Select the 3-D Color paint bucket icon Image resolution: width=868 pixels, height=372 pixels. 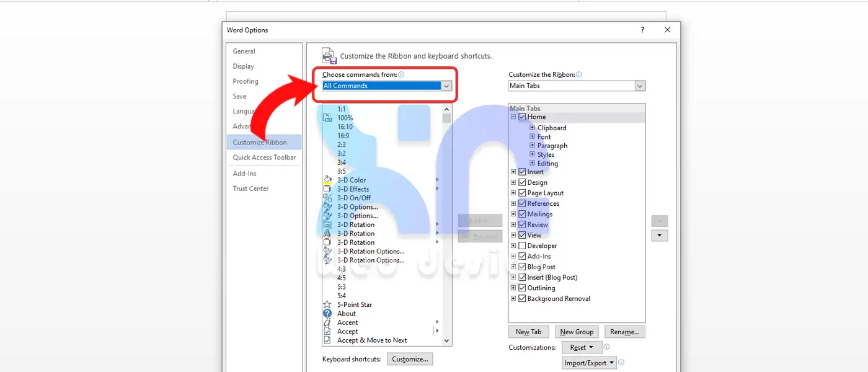pyautogui.click(x=327, y=180)
